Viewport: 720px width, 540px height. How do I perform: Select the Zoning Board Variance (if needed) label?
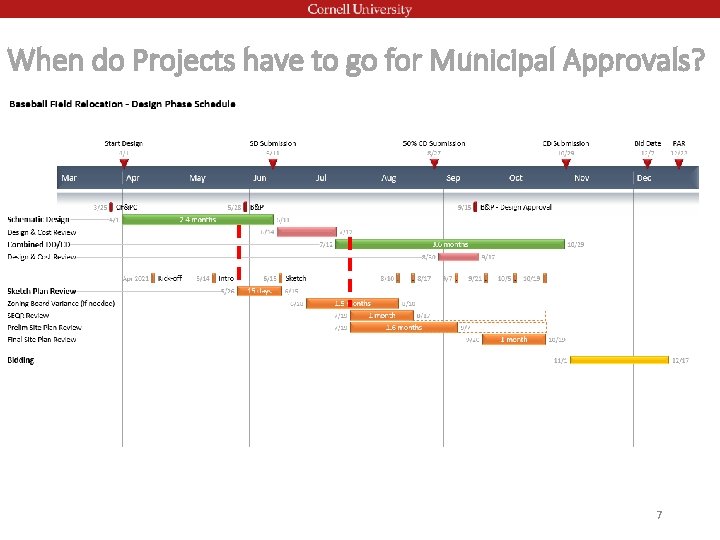[x=61, y=303]
